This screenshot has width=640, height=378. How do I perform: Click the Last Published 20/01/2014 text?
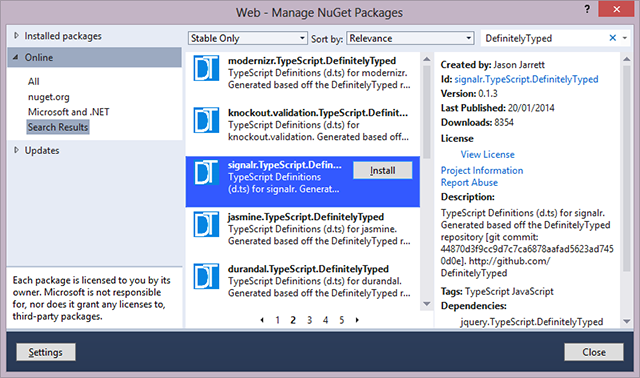pos(498,108)
